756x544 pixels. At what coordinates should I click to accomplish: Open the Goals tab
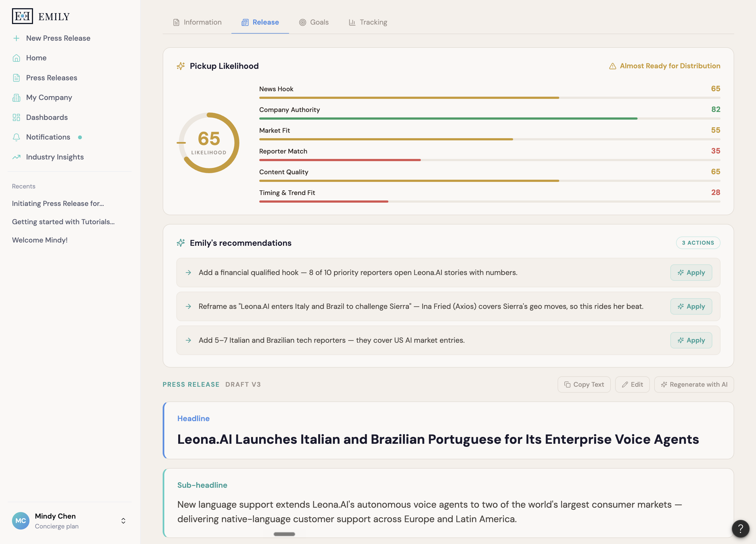point(314,22)
